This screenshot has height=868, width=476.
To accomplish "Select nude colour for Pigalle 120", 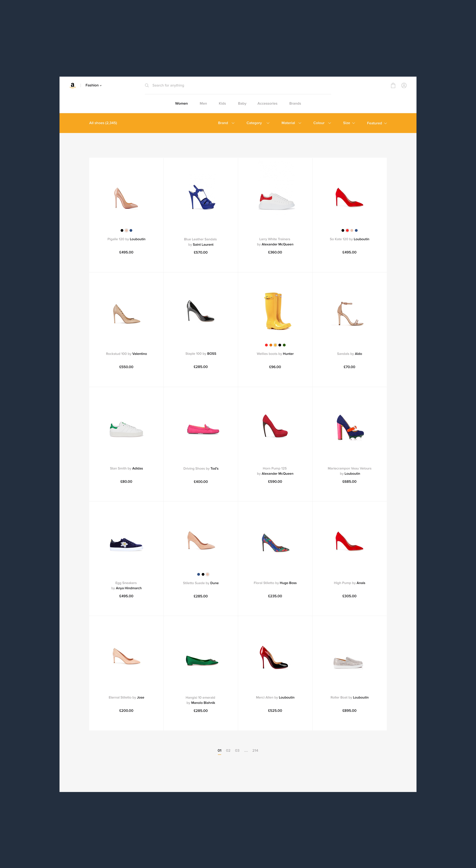I will [x=126, y=230].
